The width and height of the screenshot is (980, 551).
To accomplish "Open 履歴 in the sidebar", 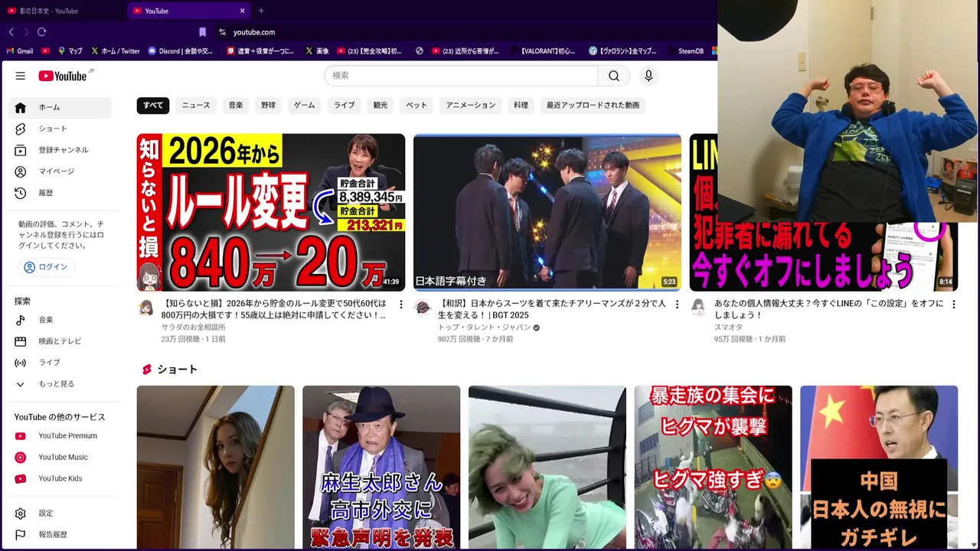I will [x=61, y=193].
